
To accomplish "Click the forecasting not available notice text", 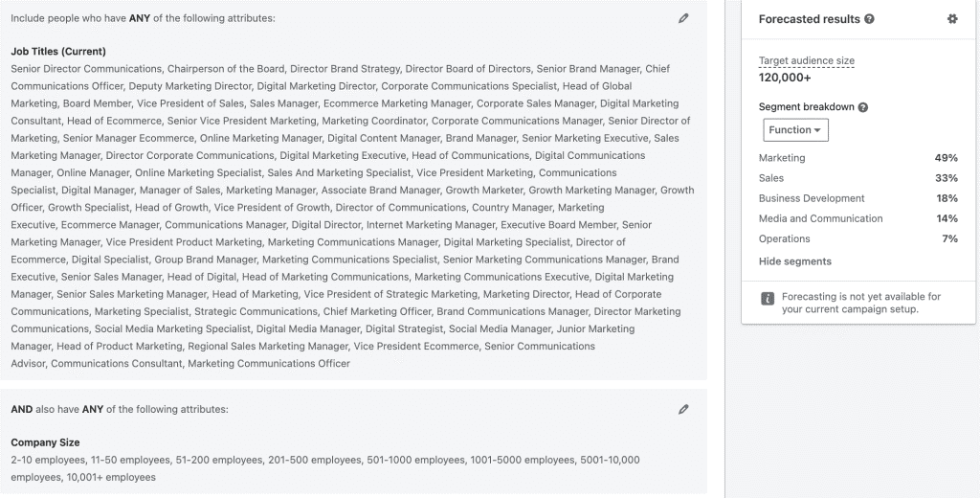I will point(860,303).
